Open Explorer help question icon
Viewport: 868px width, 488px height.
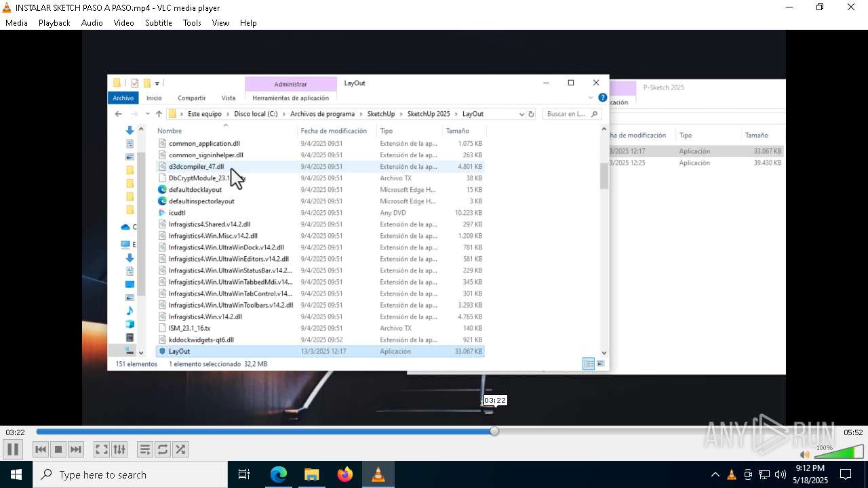coord(602,98)
